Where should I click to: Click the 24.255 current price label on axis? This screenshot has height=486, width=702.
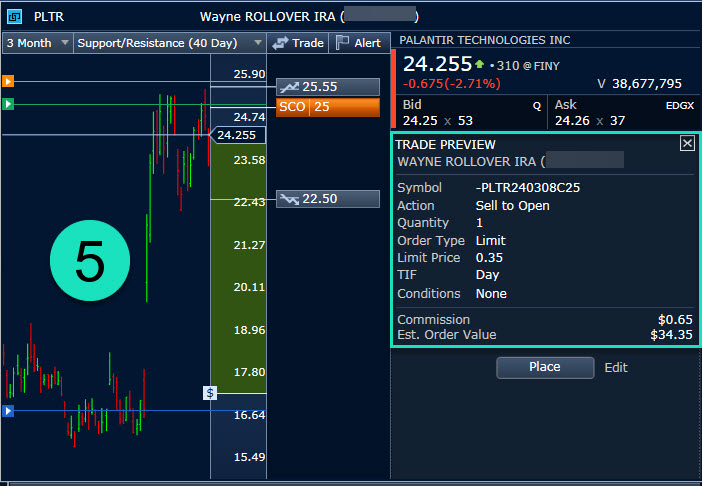click(x=236, y=135)
